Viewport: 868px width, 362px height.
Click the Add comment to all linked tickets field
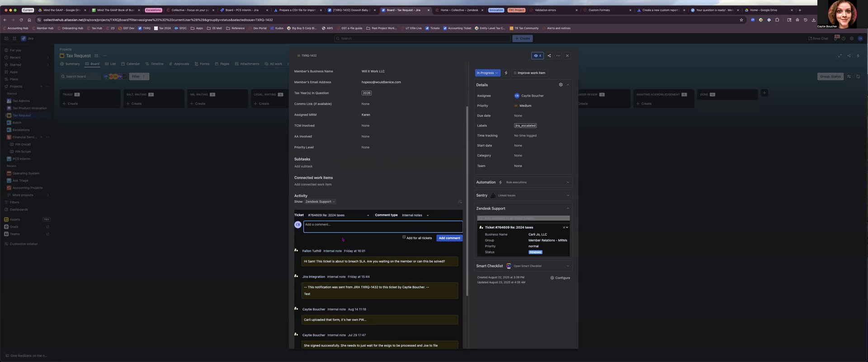click(x=524, y=218)
